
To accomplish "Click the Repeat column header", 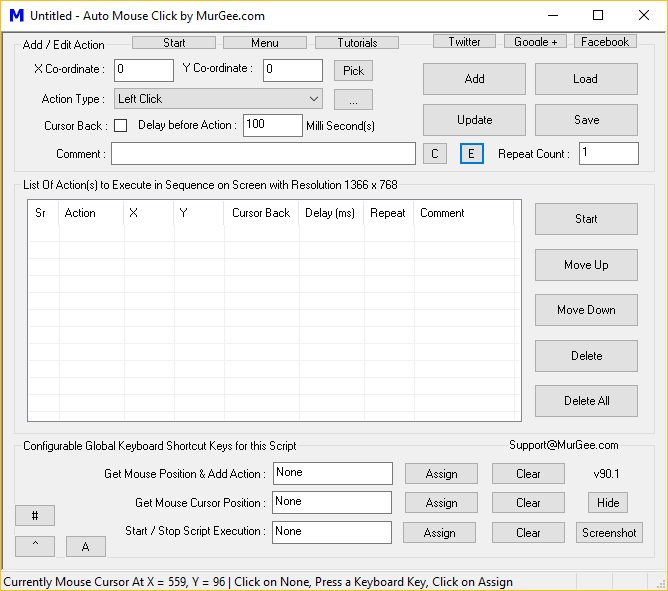I will (389, 213).
